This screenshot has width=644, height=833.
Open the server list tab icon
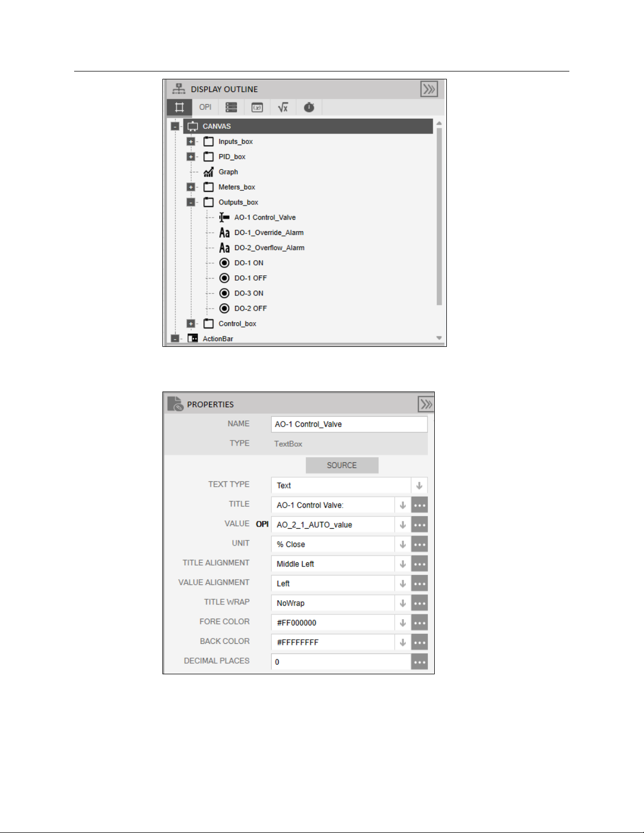tap(231, 107)
